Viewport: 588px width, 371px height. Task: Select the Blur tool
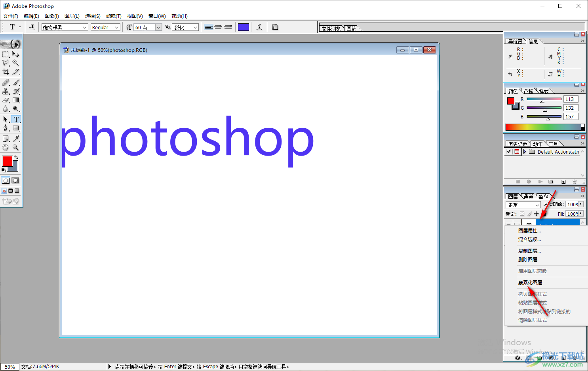(6, 108)
